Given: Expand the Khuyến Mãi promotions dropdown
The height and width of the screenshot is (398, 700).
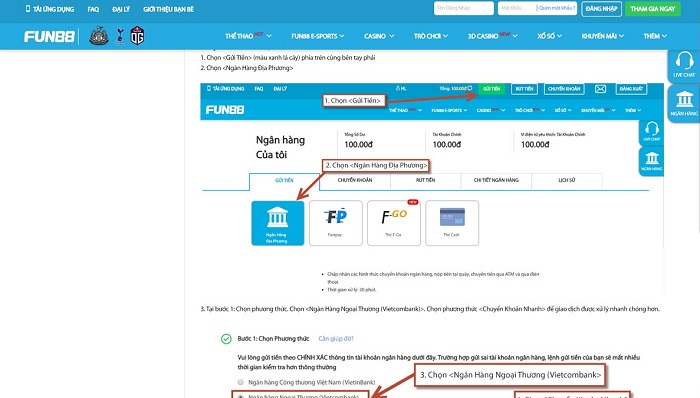Looking at the screenshot, I should click(x=602, y=36).
